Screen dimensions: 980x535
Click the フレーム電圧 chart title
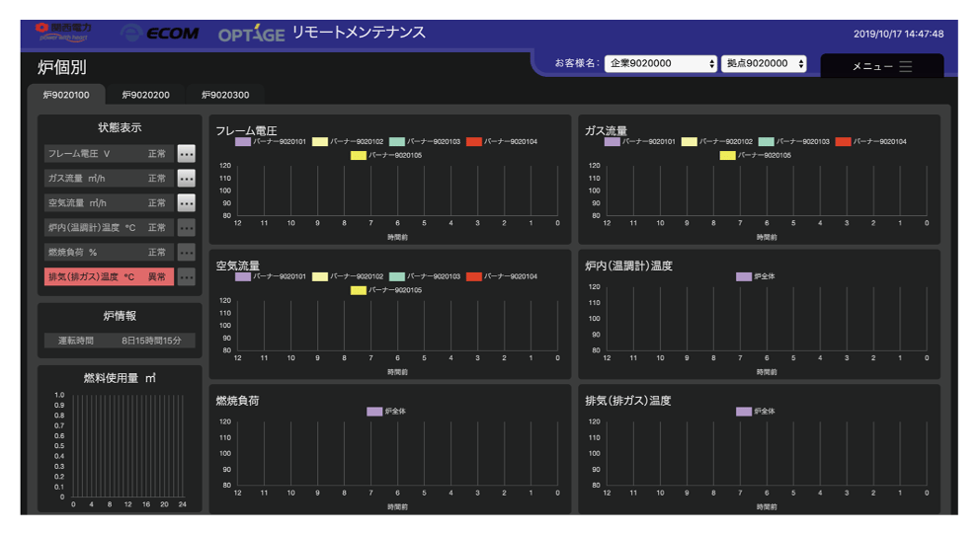coord(246,131)
